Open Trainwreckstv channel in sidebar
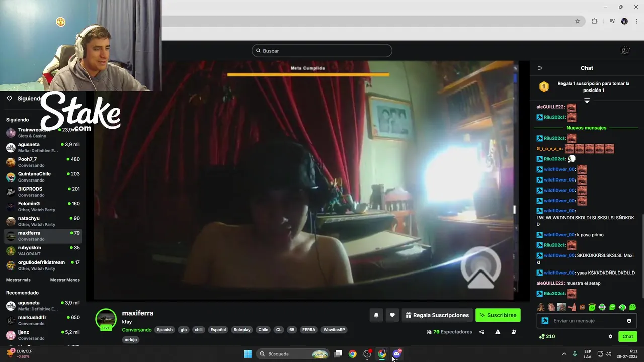 point(43,133)
